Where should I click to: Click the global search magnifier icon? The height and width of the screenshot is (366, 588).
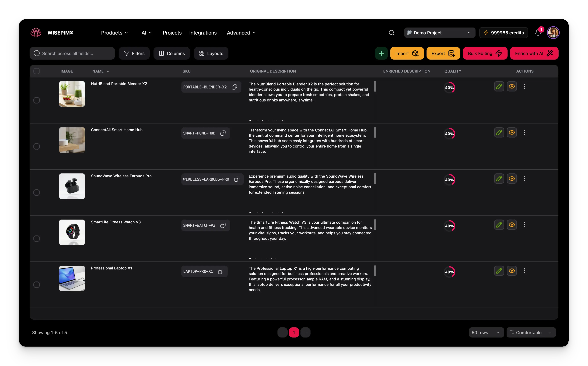tap(391, 32)
